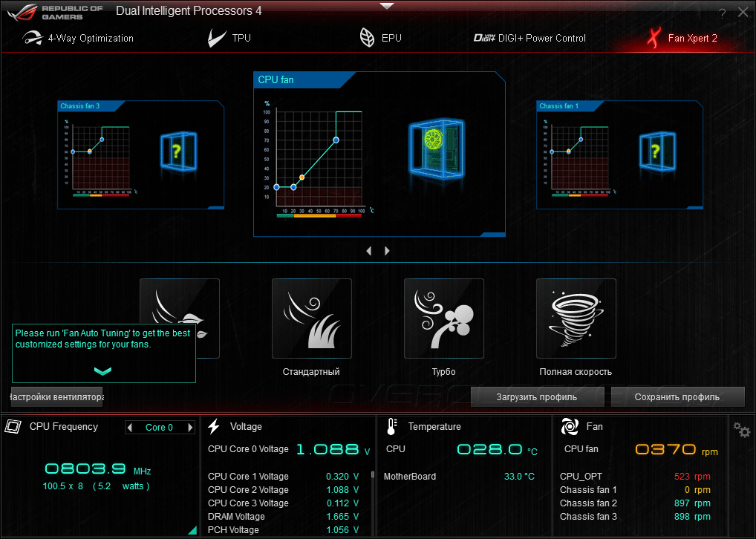Select the Fan Xpert 2 tab
Viewport: 756px width, 539px height.
click(682, 38)
